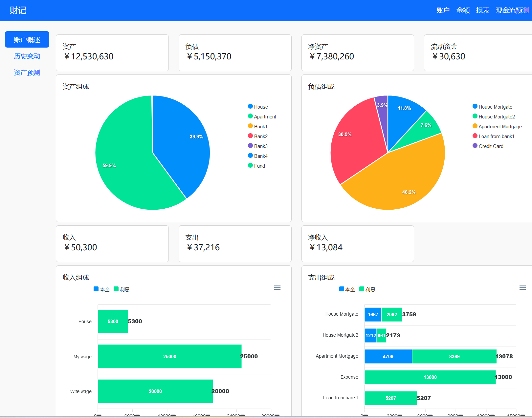The height and width of the screenshot is (418, 532).
Task: Open the expense chart hamburger menu
Action: pyautogui.click(x=522, y=288)
